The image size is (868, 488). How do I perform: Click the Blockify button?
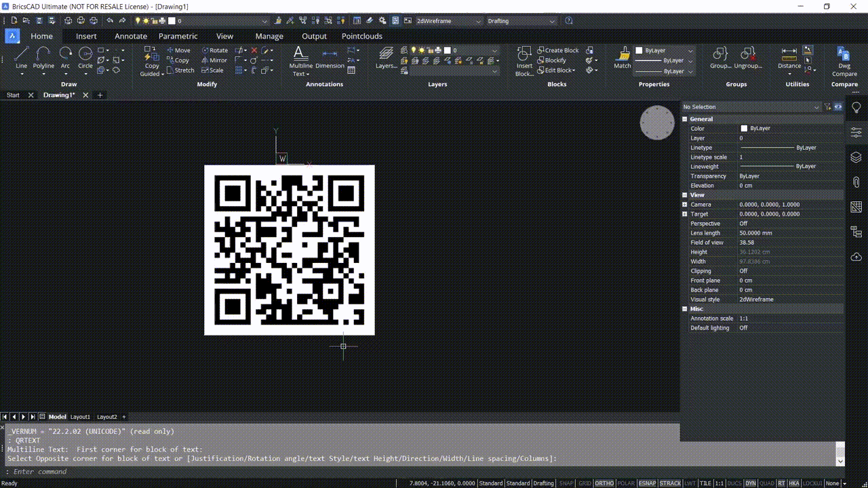(x=551, y=60)
